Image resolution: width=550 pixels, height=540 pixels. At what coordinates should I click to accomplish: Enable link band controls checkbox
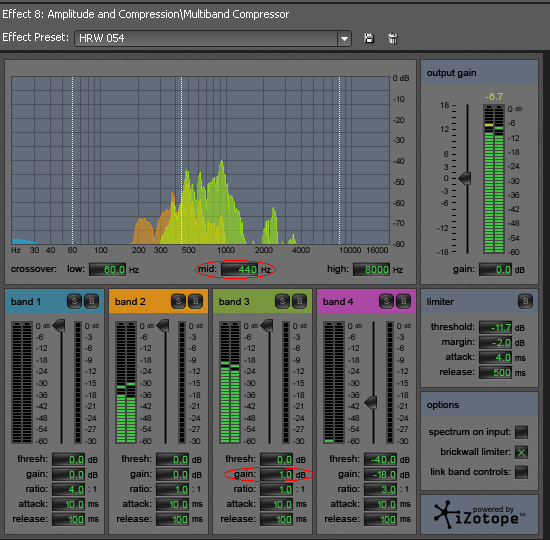(521, 472)
